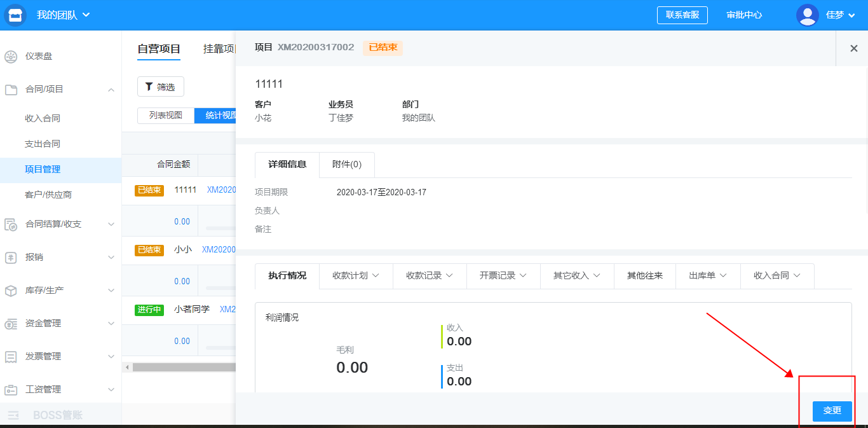Click the customer name 小花
This screenshot has height=428, width=868.
[263, 118]
